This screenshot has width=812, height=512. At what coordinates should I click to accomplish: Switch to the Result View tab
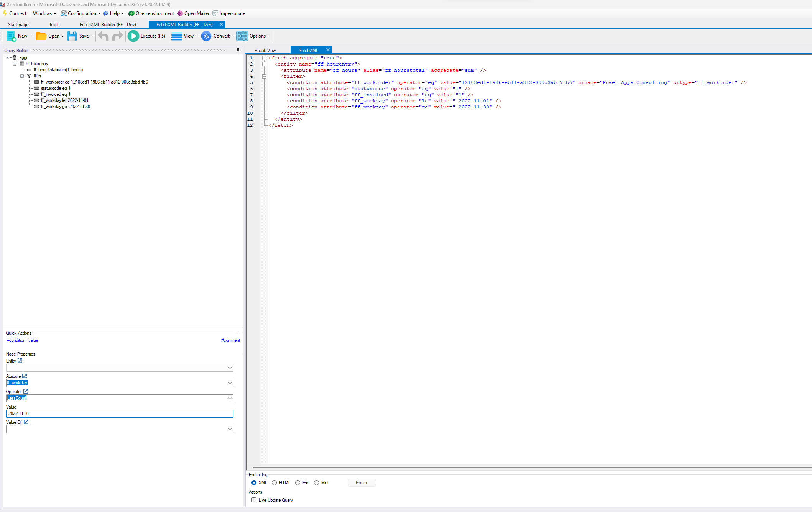[265, 51]
